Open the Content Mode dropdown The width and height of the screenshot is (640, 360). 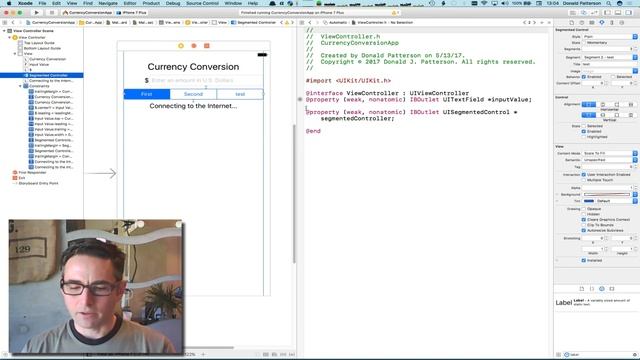[610, 153]
